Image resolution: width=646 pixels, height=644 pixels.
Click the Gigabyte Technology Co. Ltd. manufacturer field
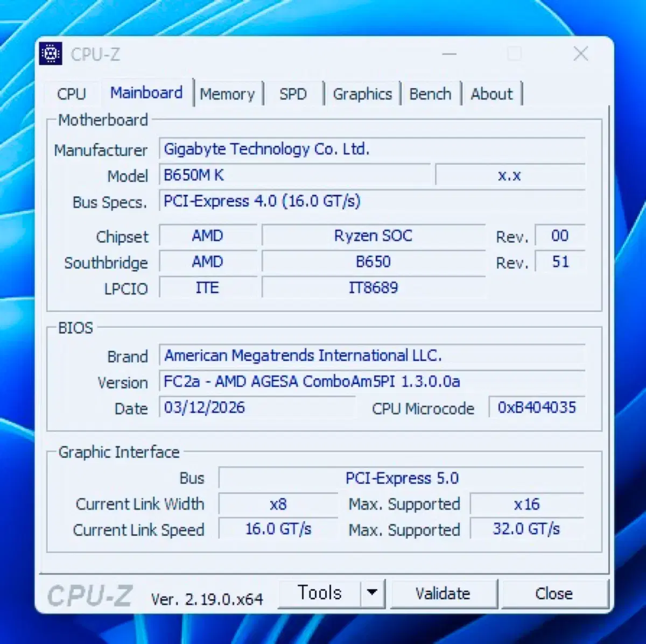pyautogui.click(x=372, y=149)
